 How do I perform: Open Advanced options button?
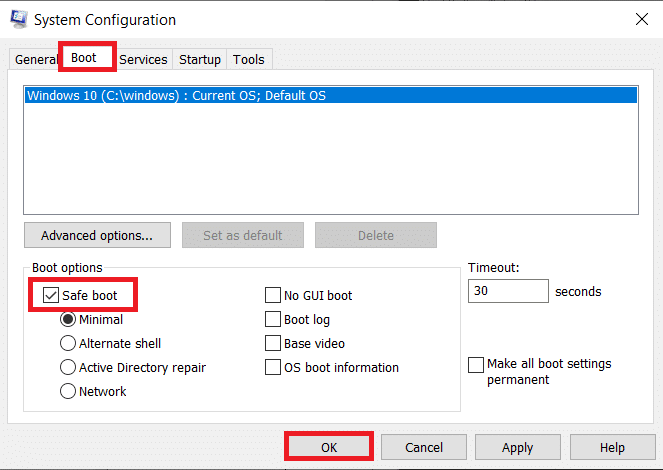point(97,236)
